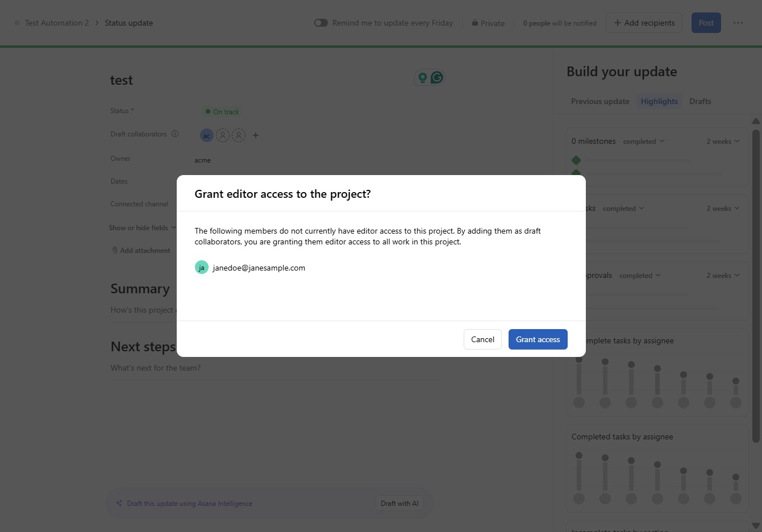
Task: Open tasks completed filter dropdown
Action: pos(623,209)
